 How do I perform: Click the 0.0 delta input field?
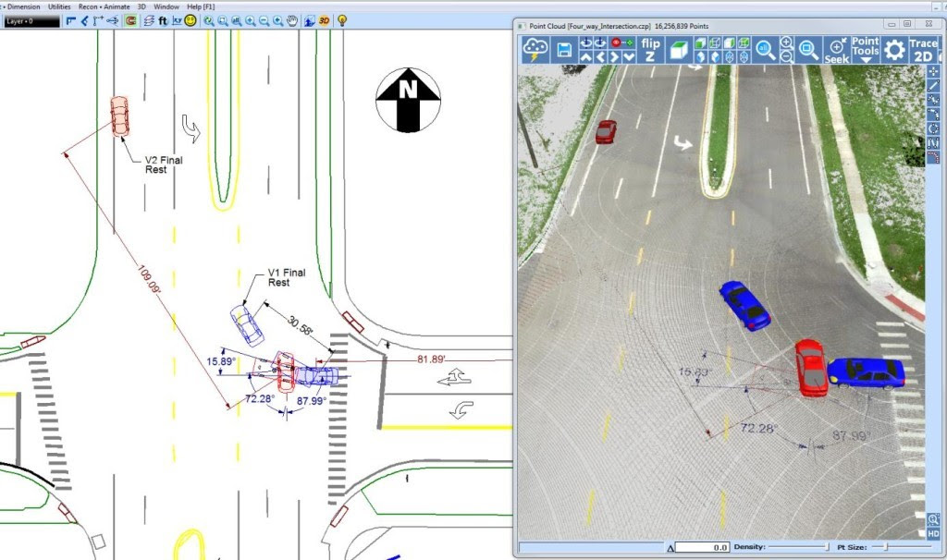pyautogui.click(x=702, y=547)
